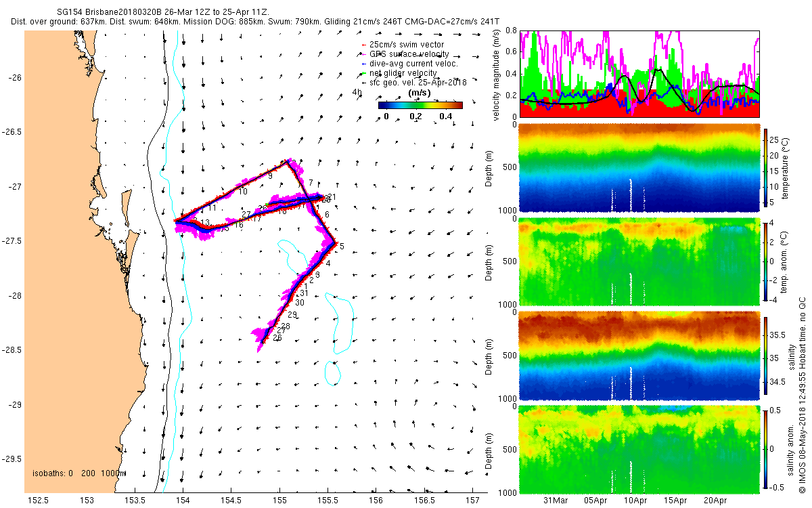Click inside the velocity magnitude time-series plot
The image size is (812, 508).
[x=639, y=74]
